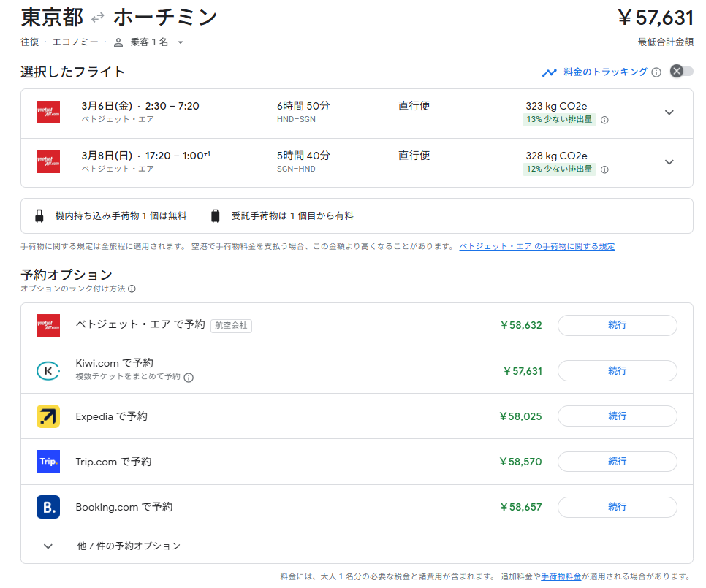The image size is (706, 588).
Task: Click emissions info icon for 13% badge
Action: pyautogui.click(x=604, y=120)
